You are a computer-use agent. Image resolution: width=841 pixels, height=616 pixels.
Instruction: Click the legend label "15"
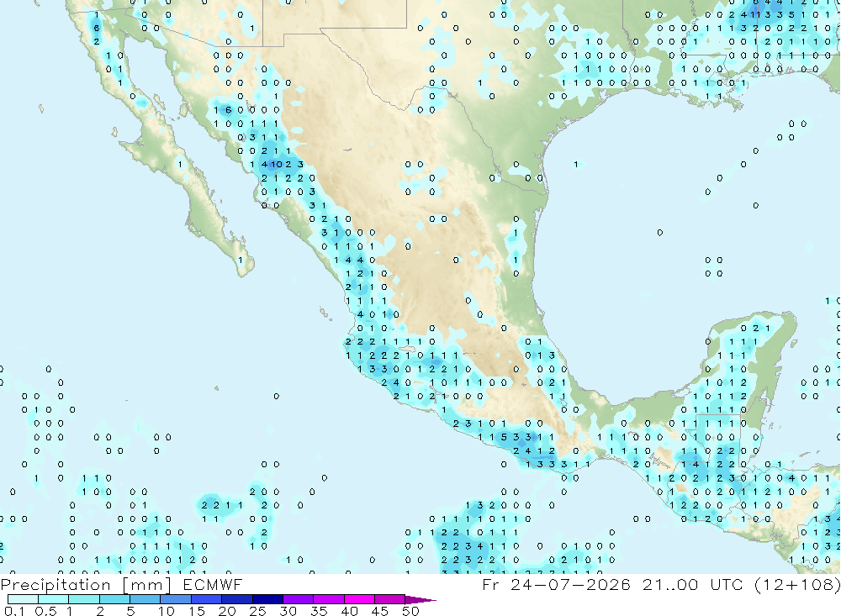(197, 611)
